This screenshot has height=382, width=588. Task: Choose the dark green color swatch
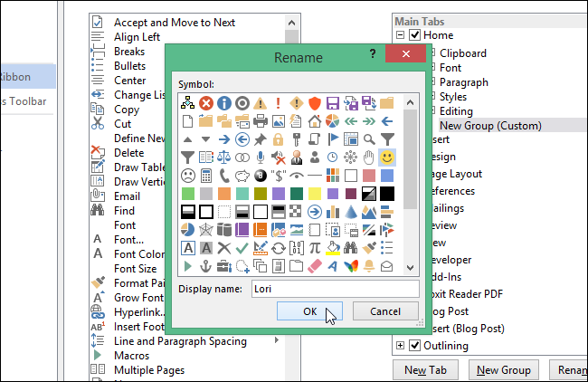tap(296, 194)
